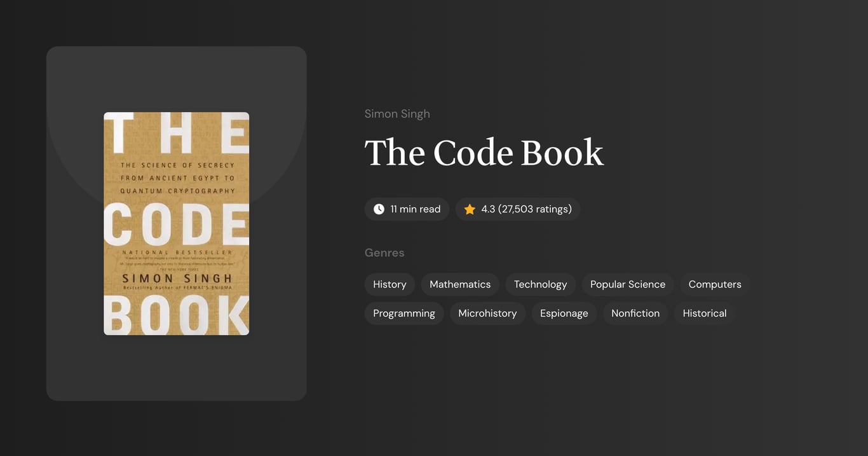The height and width of the screenshot is (456, 868).
Task: Click the gold star rating icon
Action: tap(470, 209)
